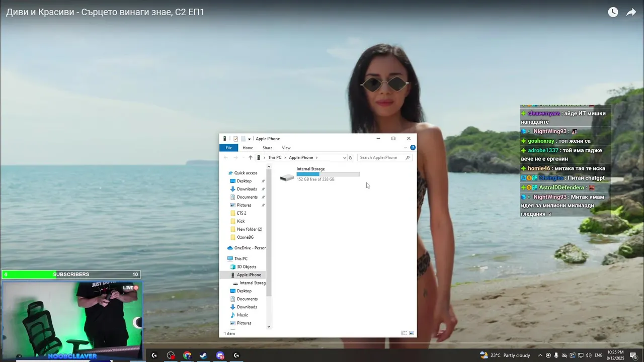644x362 pixels.
Task: Click the ENG language indicator in taskbar
Action: (599, 355)
